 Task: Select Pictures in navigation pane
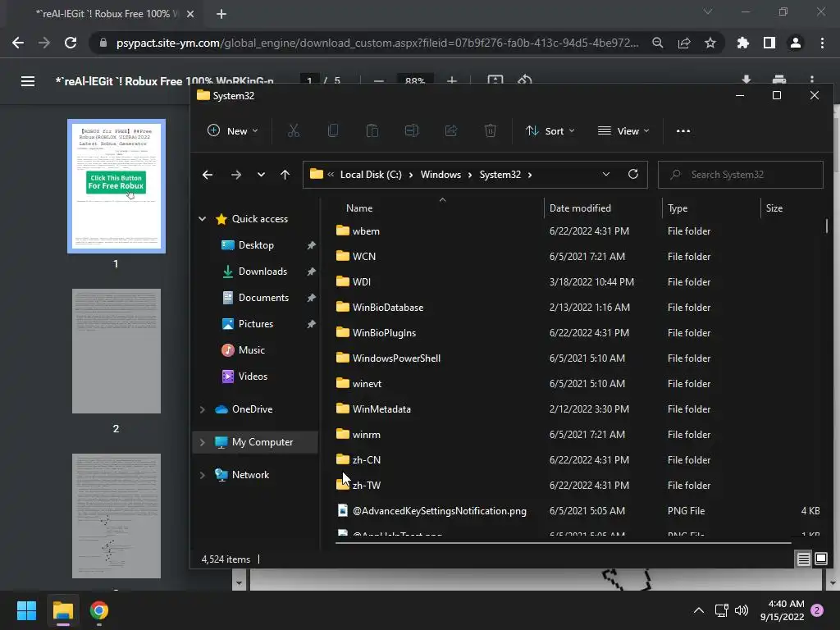point(256,323)
